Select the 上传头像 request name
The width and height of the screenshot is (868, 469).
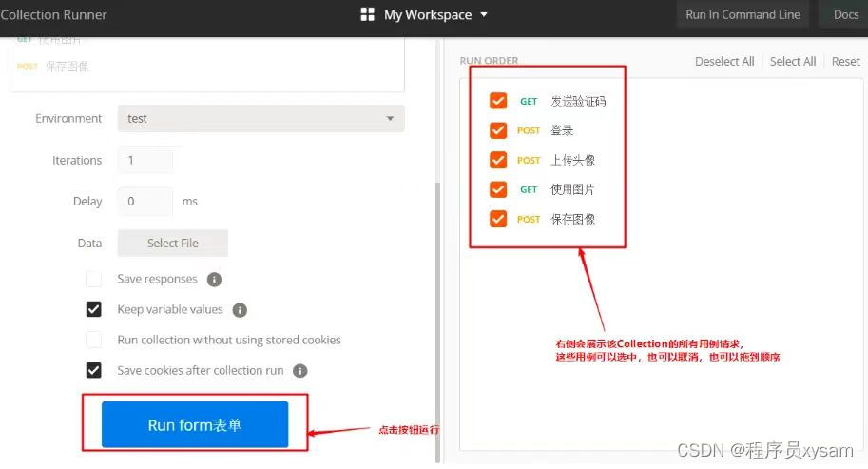(x=572, y=160)
